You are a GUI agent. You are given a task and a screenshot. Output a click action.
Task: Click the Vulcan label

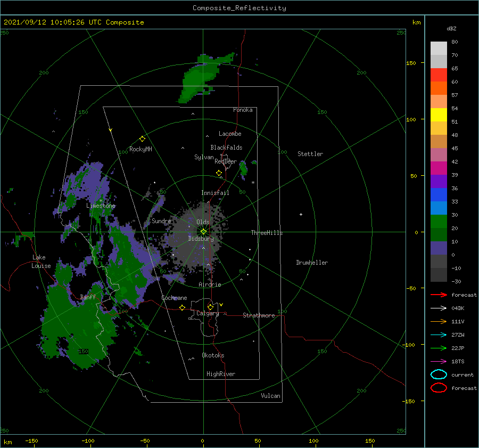[x=270, y=396]
